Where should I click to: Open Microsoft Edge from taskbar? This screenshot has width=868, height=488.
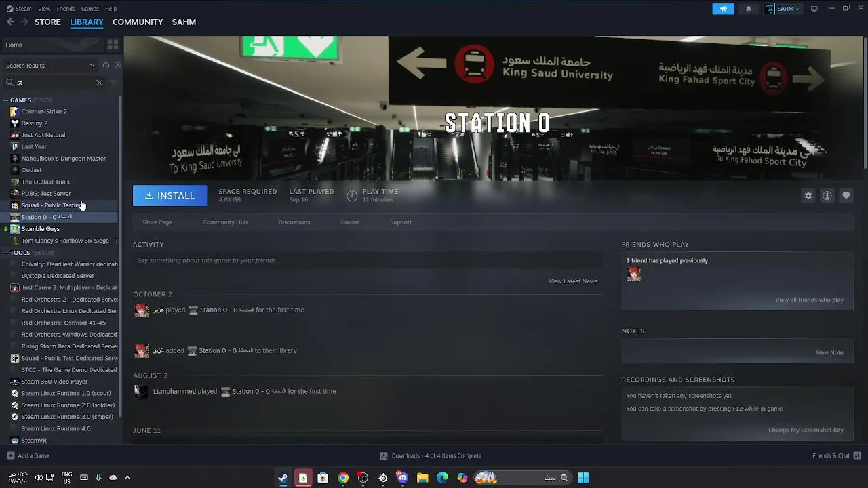443,478
